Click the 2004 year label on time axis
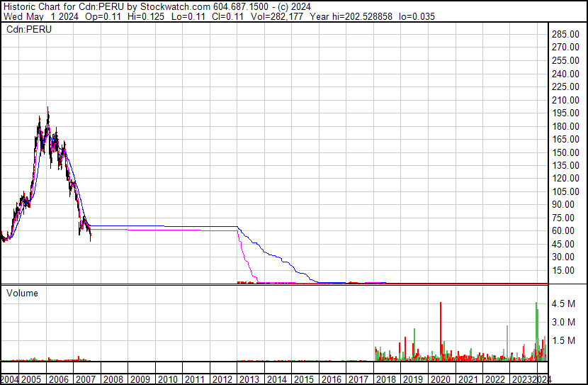This screenshot has height=385, width=588. (x=9, y=379)
